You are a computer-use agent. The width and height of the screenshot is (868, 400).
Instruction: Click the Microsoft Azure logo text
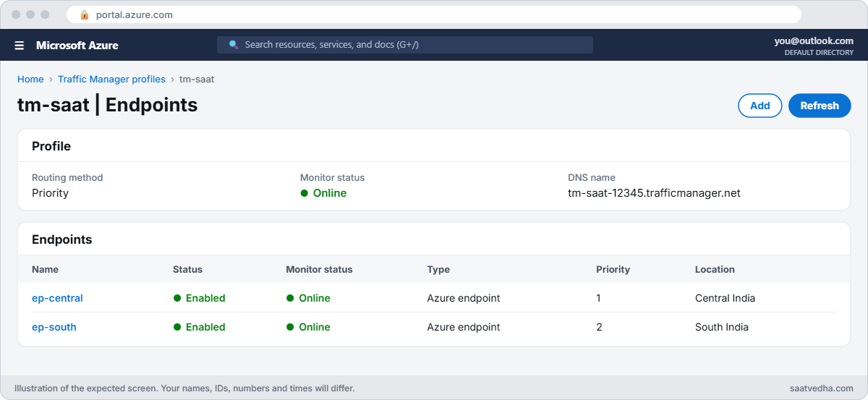[77, 46]
